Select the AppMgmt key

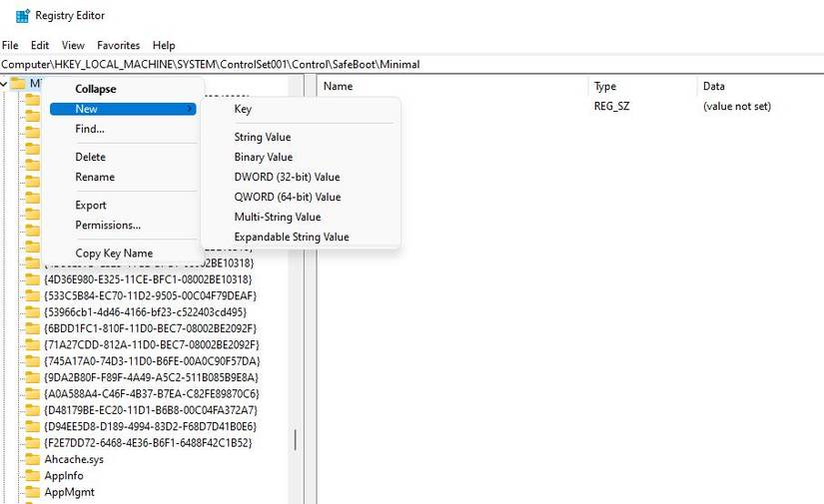[69, 492]
